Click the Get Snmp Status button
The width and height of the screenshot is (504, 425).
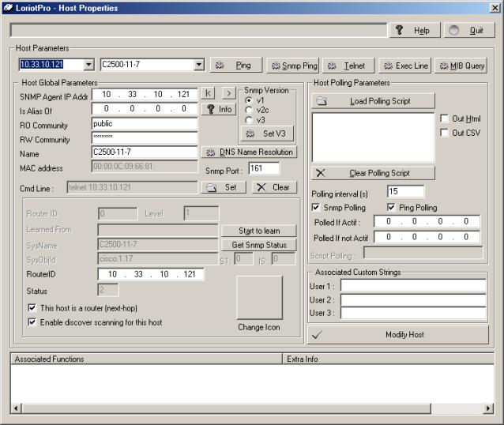point(259,245)
